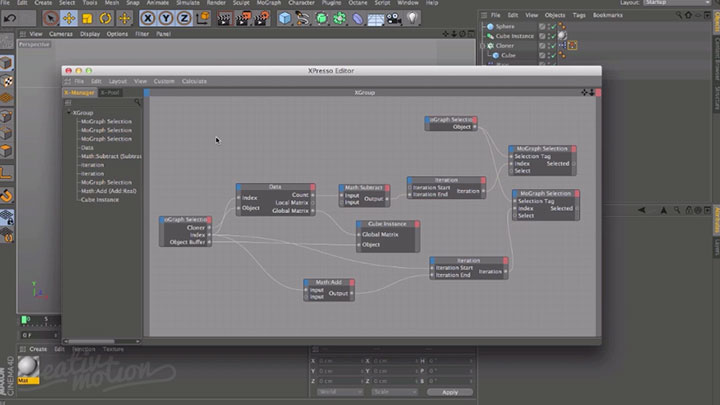The width and height of the screenshot is (720, 405).
Task: Open the Layout Startup dropdown
Action: coord(677,3)
